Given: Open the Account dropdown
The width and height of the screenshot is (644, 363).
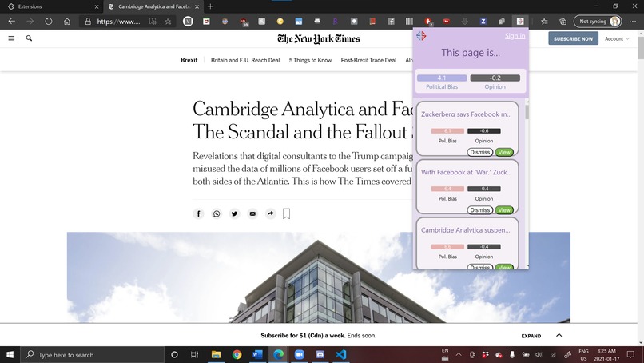Looking at the screenshot, I should pos(617,38).
